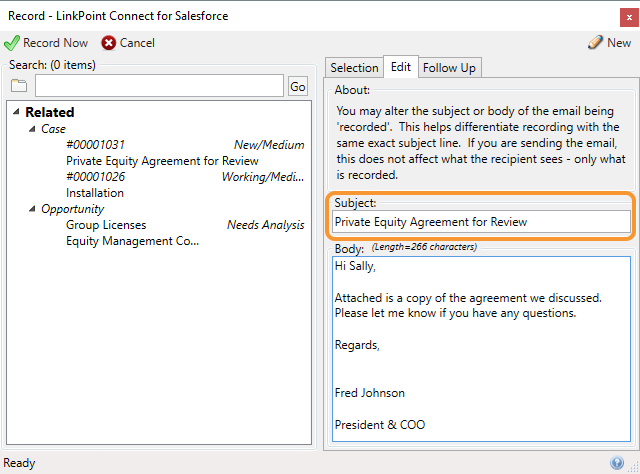Click into the Subject field

click(x=481, y=222)
